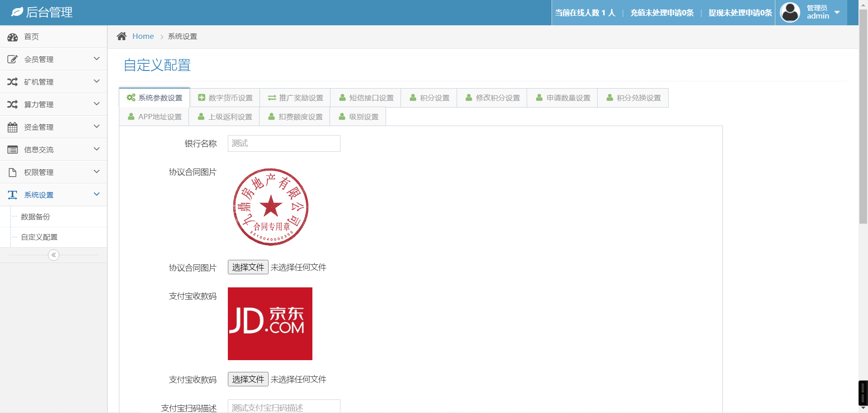Switch to the 数字货币设置 tab
This screenshot has width=868, height=413.
pyautogui.click(x=225, y=98)
